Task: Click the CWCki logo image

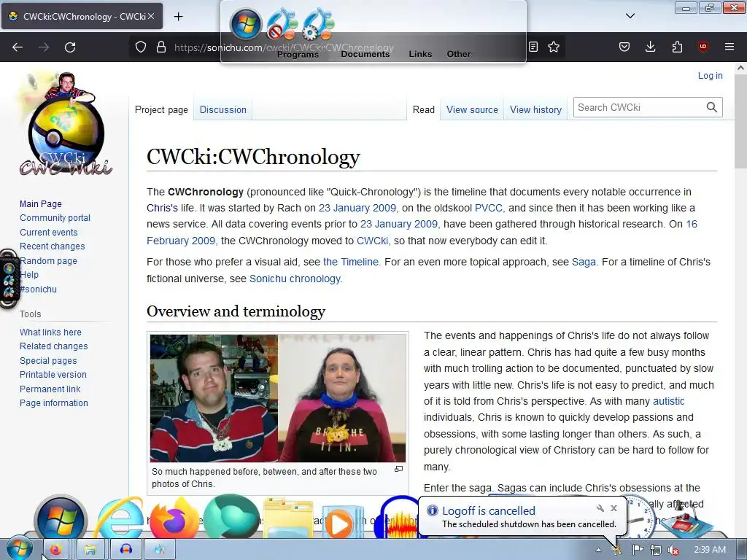Action: 65,124
